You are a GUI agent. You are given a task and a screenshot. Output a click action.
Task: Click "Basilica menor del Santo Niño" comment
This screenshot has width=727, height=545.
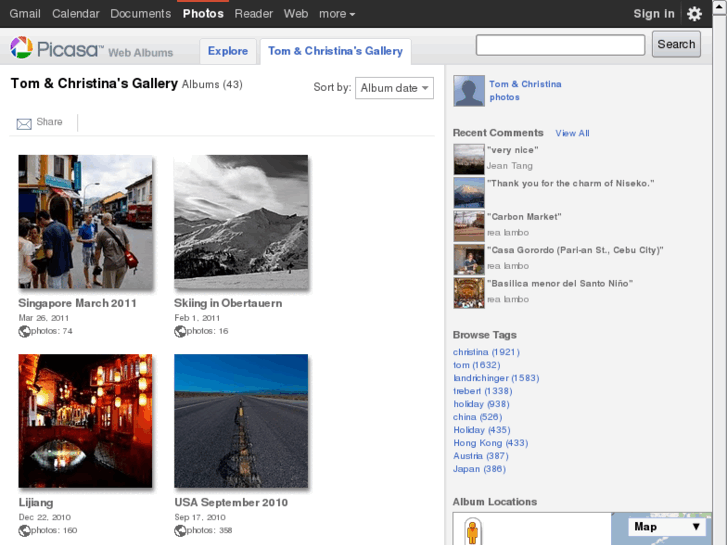pyautogui.click(x=560, y=283)
